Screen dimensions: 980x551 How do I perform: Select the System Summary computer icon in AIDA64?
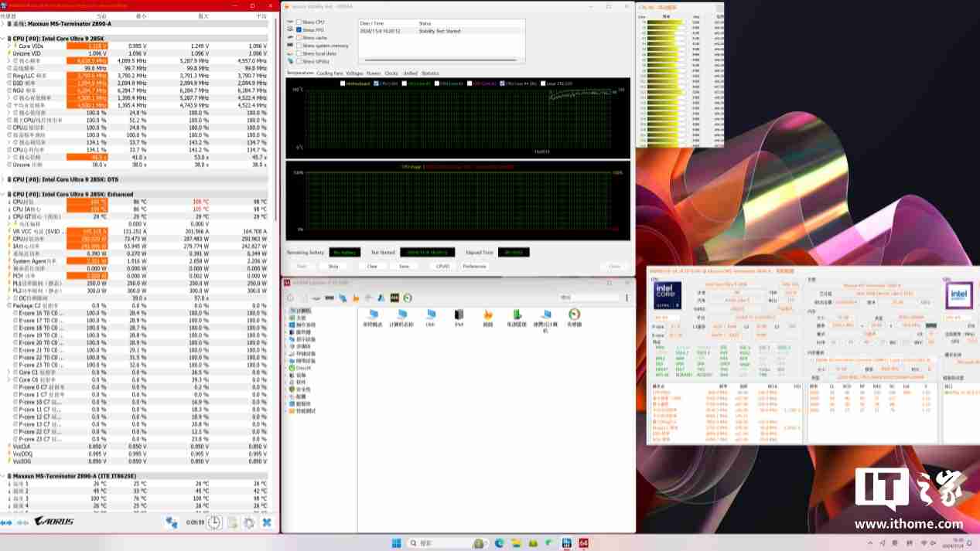[374, 314]
